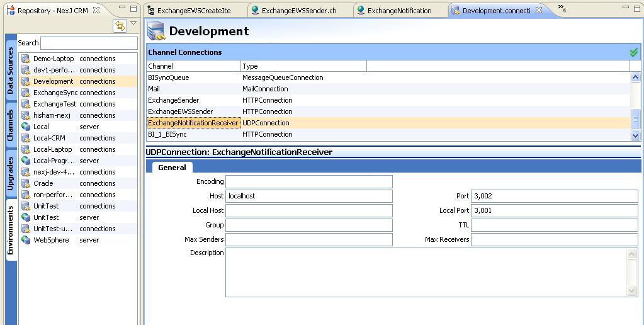Image resolution: width=644 pixels, height=325 pixels.
Task: Click the Demo-Laptop connections icon
Action: (x=26, y=59)
